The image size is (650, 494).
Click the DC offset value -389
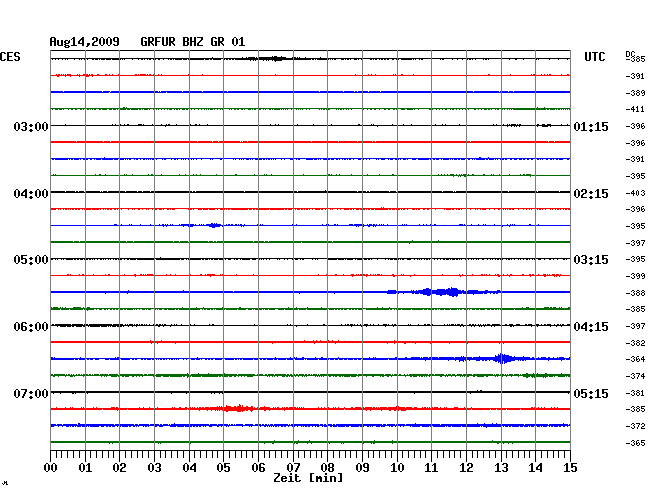pos(635,93)
